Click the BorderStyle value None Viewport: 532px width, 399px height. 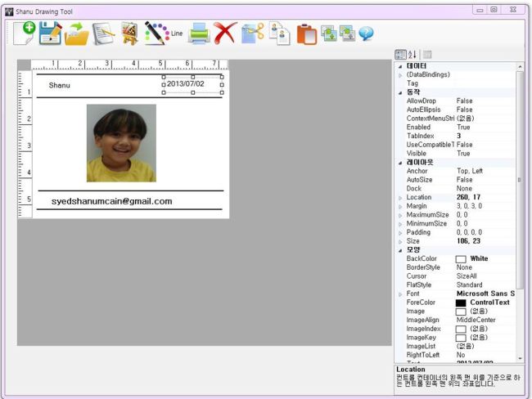click(x=464, y=268)
